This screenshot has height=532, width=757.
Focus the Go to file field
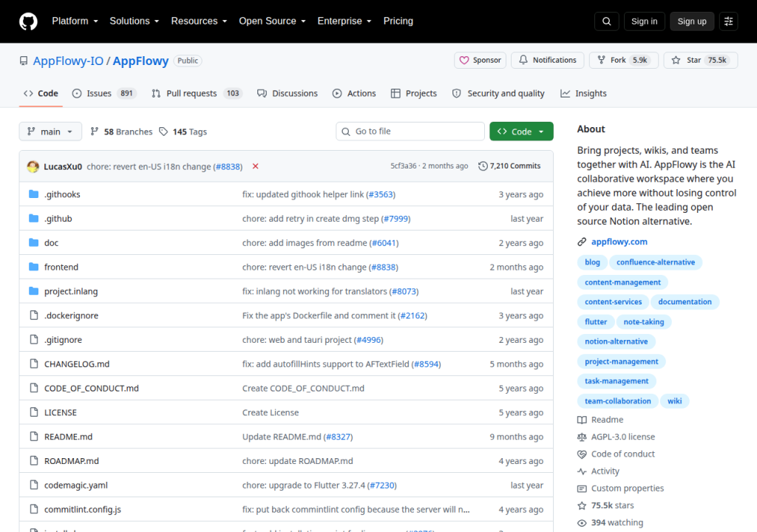click(x=410, y=132)
